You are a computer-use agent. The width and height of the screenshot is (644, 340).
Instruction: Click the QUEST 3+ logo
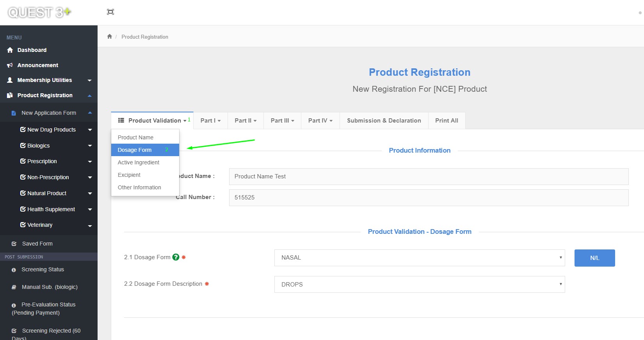(39, 12)
